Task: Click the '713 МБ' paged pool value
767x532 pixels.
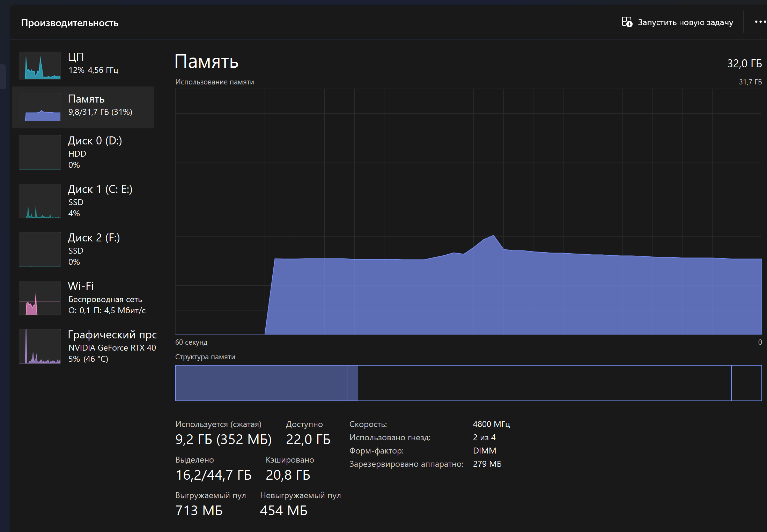Action: pyautogui.click(x=199, y=511)
